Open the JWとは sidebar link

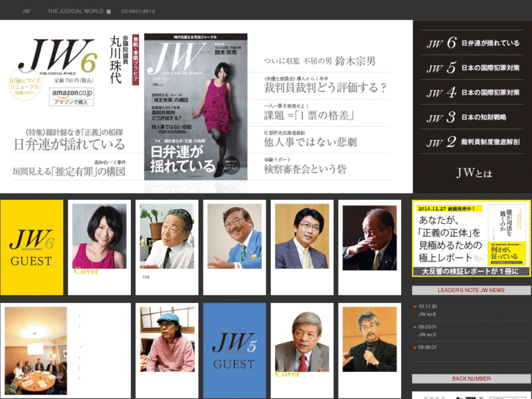point(474,174)
